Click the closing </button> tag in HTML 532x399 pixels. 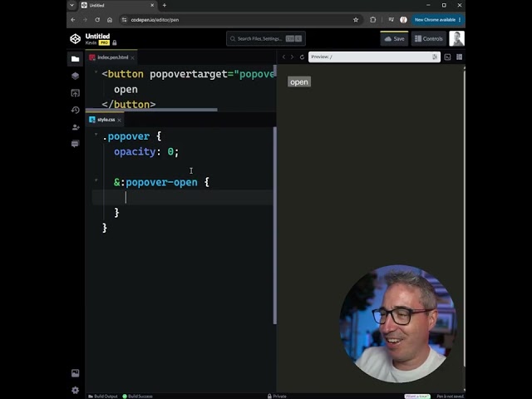pyautogui.click(x=129, y=104)
